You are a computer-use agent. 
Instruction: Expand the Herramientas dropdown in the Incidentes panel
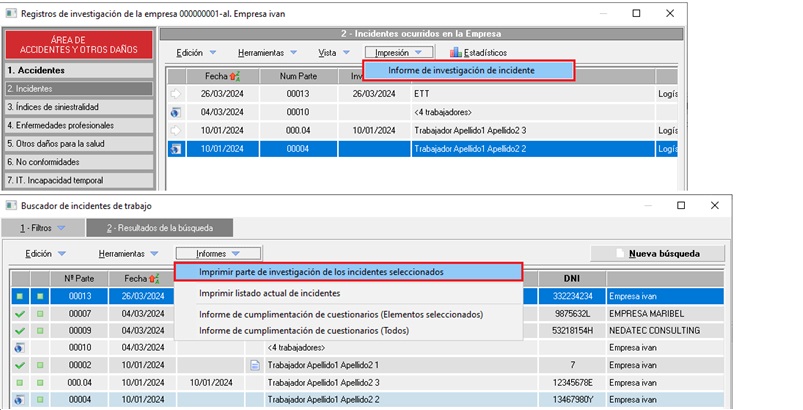click(267, 52)
